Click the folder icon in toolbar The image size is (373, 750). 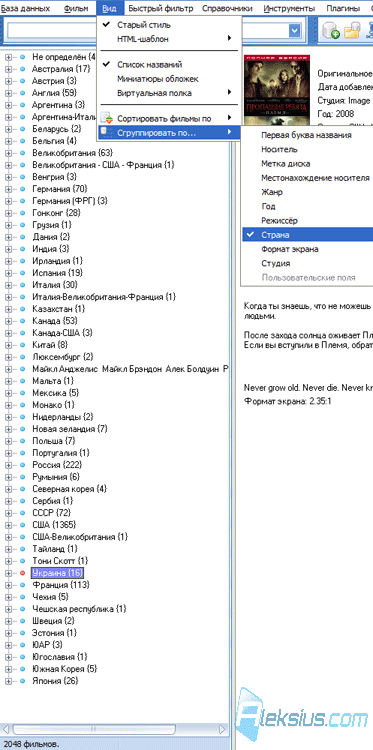coord(352,31)
